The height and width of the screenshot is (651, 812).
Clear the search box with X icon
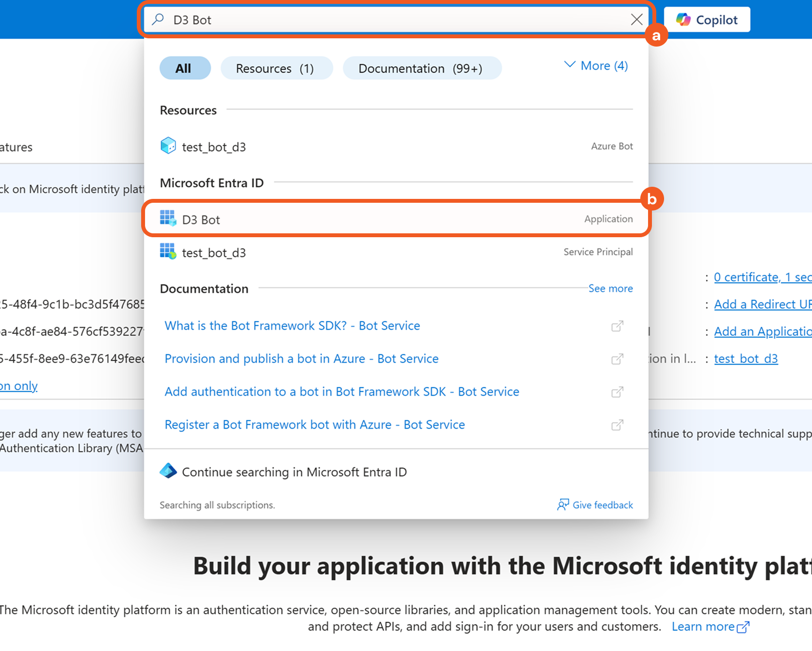636,19
